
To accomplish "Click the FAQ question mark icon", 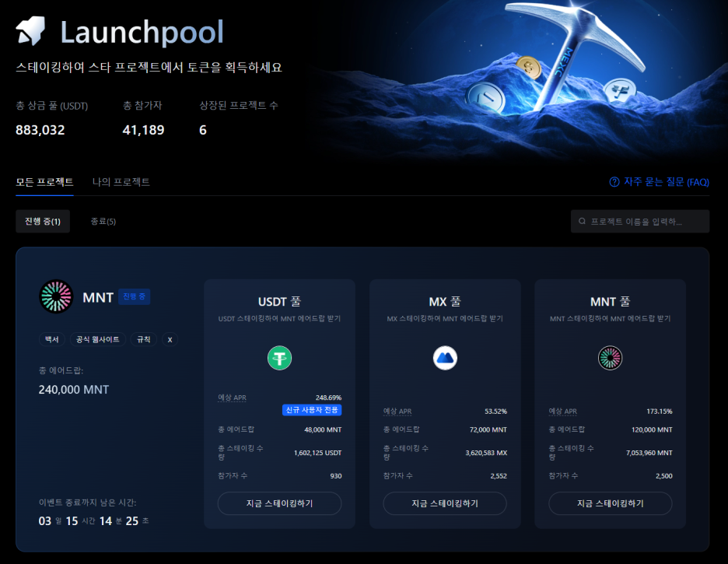I will point(614,182).
